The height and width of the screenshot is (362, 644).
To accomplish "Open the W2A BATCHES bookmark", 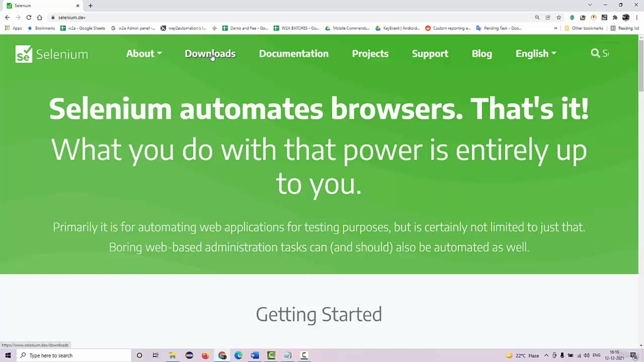I will tap(297, 28).
